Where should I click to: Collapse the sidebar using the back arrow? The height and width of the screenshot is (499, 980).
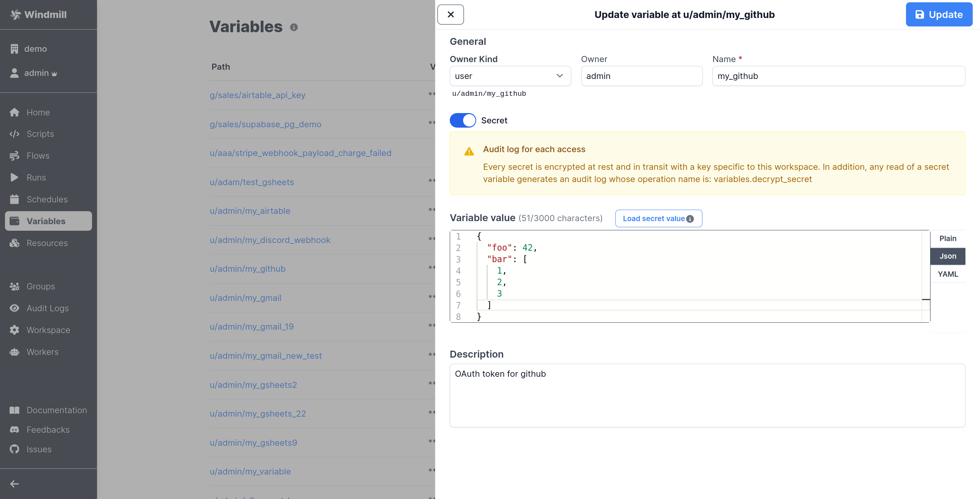pos(14,483)
